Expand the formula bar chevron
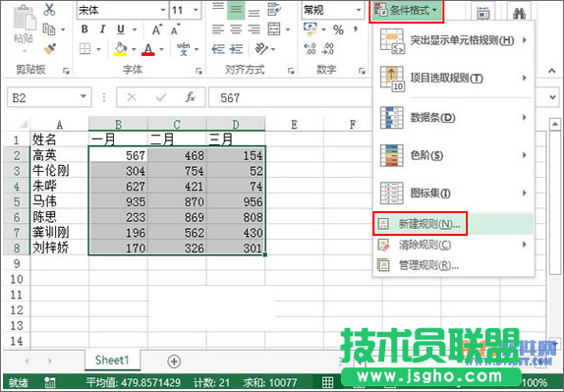Viewport: 564px width, 392px height. tap(552, 97)
